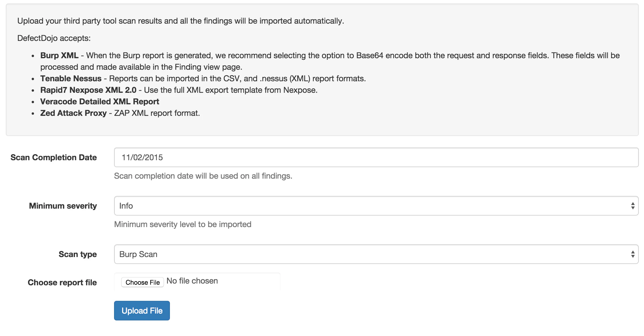Select the Burp XML list entry

tap(59, 55)
